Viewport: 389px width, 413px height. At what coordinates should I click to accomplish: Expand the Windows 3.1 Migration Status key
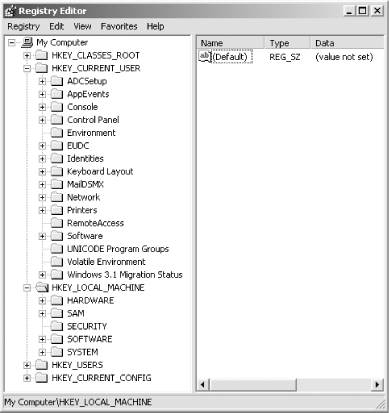(42, 275)
